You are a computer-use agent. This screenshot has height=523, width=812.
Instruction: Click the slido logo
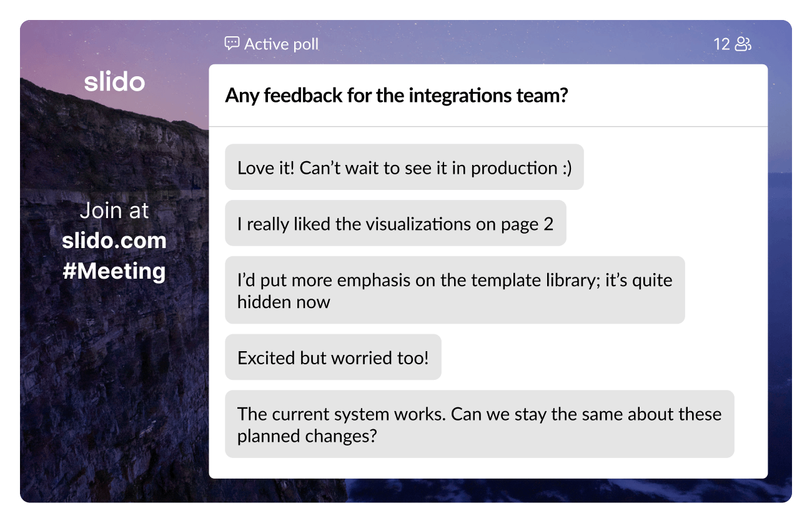coord(114,81)
